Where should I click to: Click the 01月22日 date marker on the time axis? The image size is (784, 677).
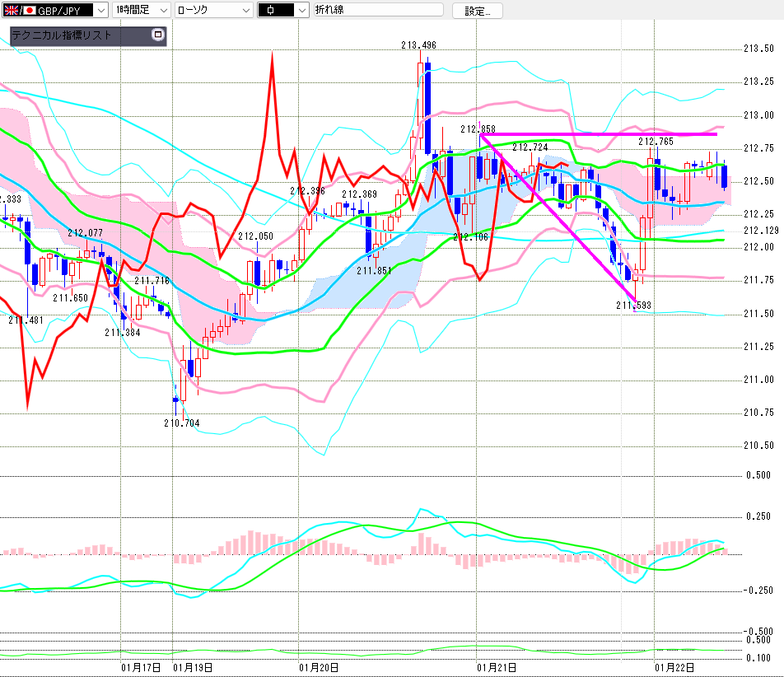tap(674, 667)
